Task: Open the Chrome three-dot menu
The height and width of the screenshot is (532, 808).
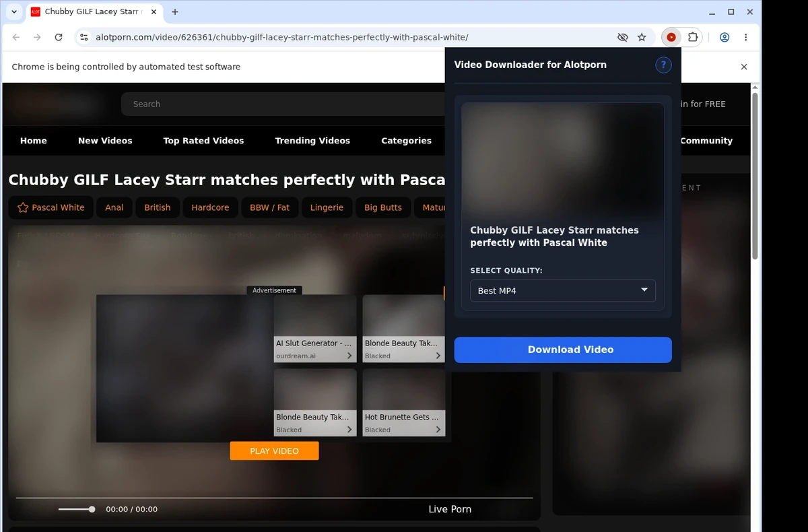Action: 746,38
